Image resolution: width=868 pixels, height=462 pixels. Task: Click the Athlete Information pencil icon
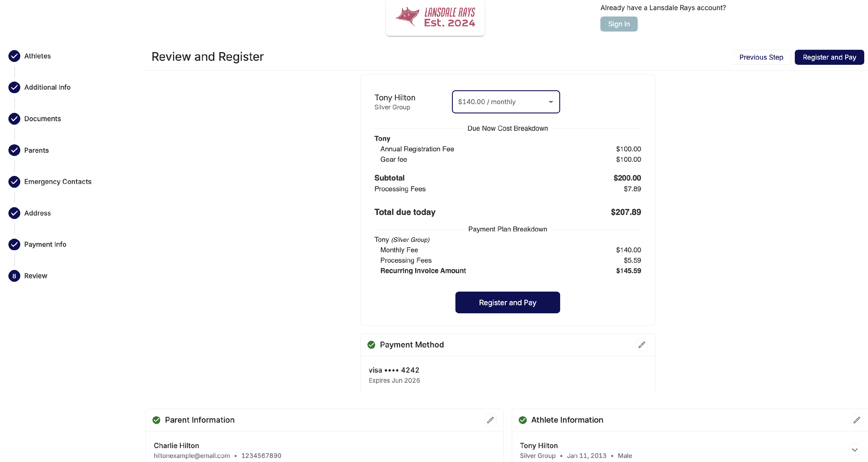[x=856, y=420]
